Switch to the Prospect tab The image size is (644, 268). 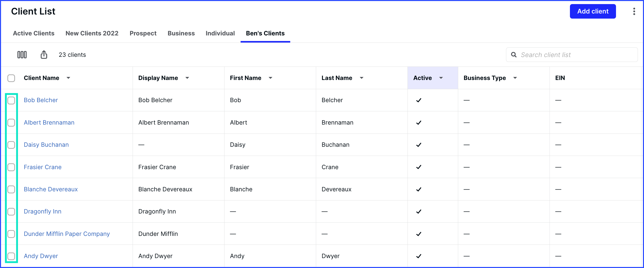[x=143, y=33]
